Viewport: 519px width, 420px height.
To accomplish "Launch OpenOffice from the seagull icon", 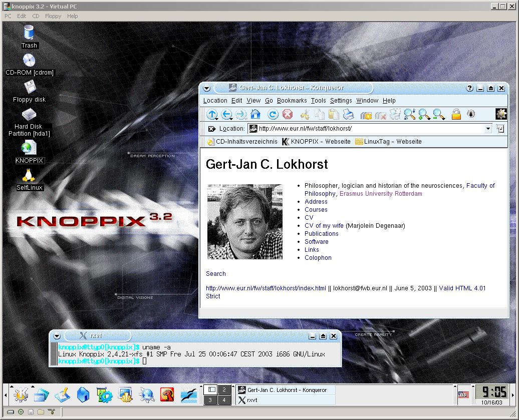I will 189,395.
